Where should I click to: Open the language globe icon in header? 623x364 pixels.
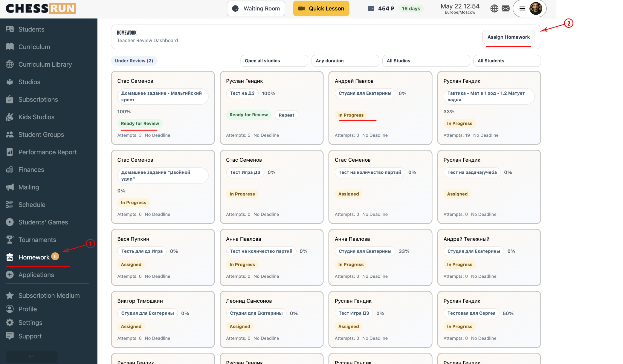[494, 8]
